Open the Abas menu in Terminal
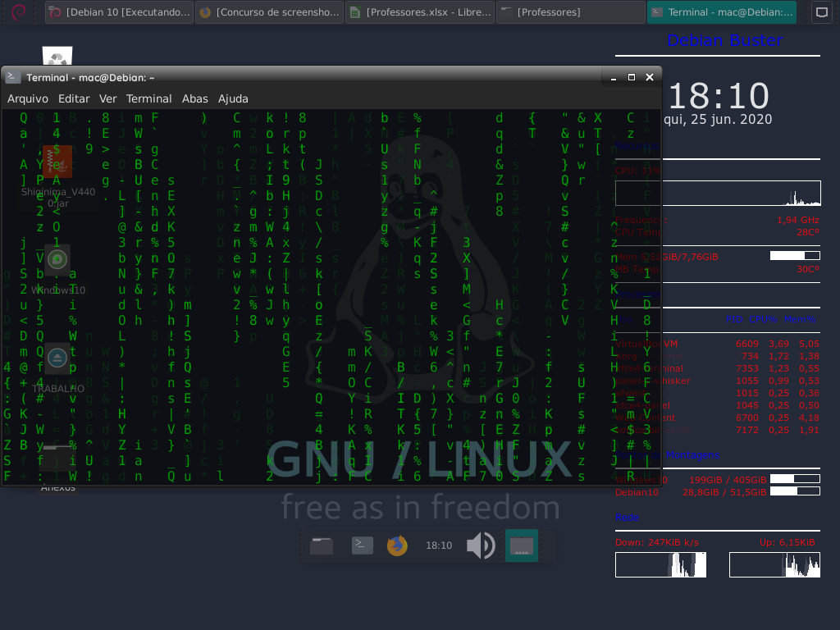The width and height of the screenshot is (840, 630). 195,98
